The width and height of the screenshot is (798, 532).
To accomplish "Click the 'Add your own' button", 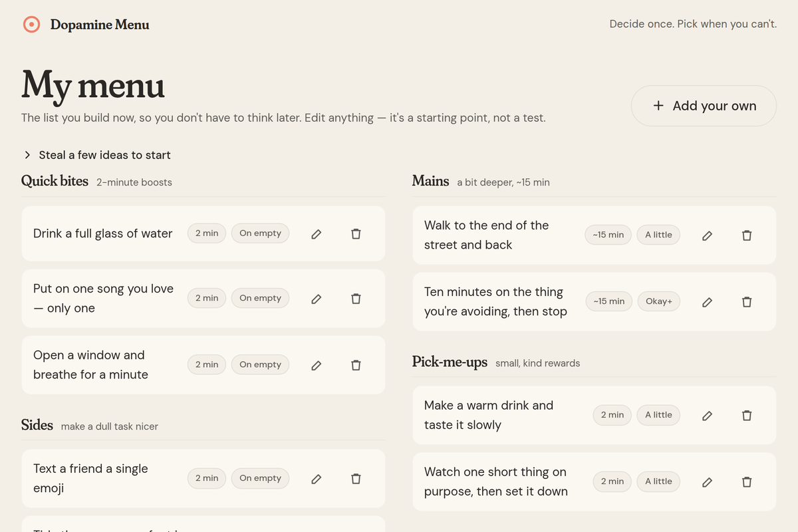I will click(x=704, y=106).
